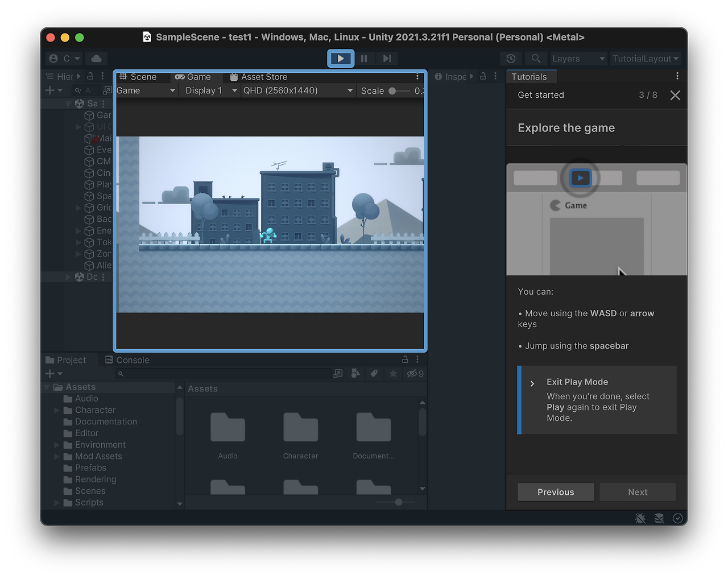728x579 pixels.
Task: Switch to the Console tab
Action: tap(127, 360)
